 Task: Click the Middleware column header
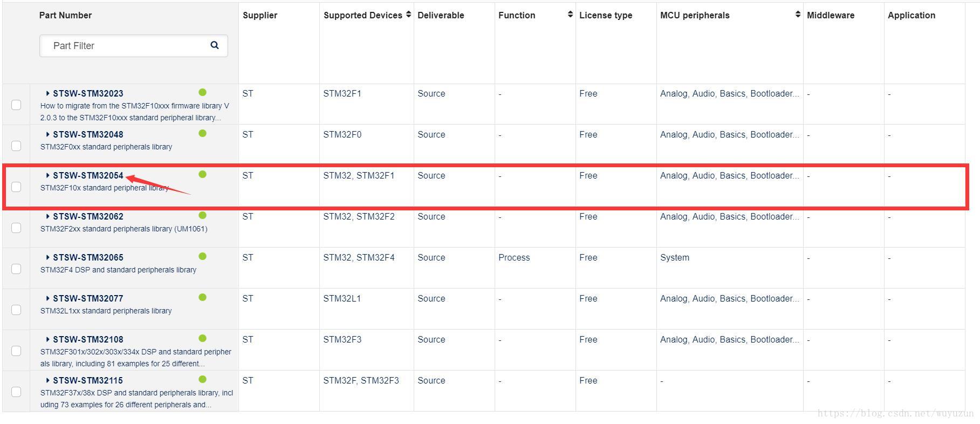[x=831, y=15]
